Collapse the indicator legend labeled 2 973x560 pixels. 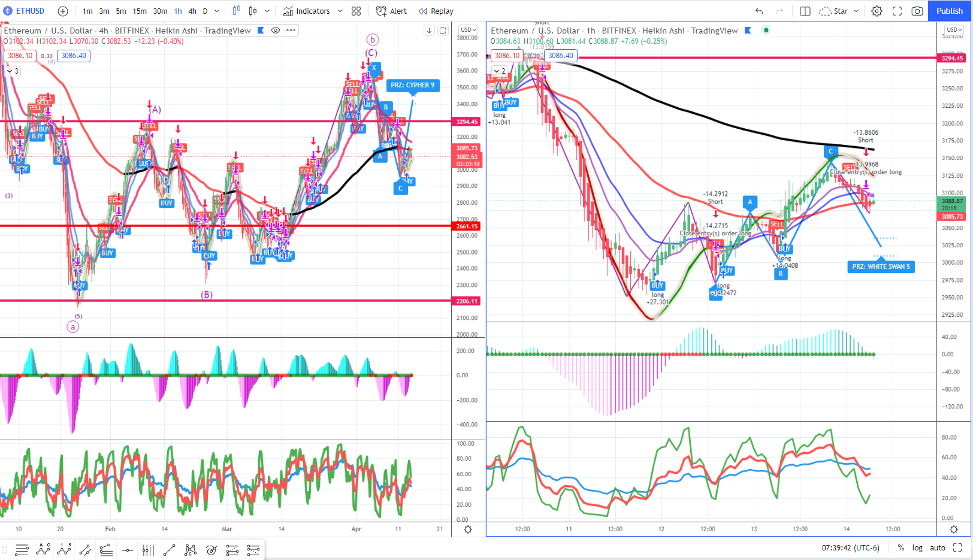coord(500,71)
